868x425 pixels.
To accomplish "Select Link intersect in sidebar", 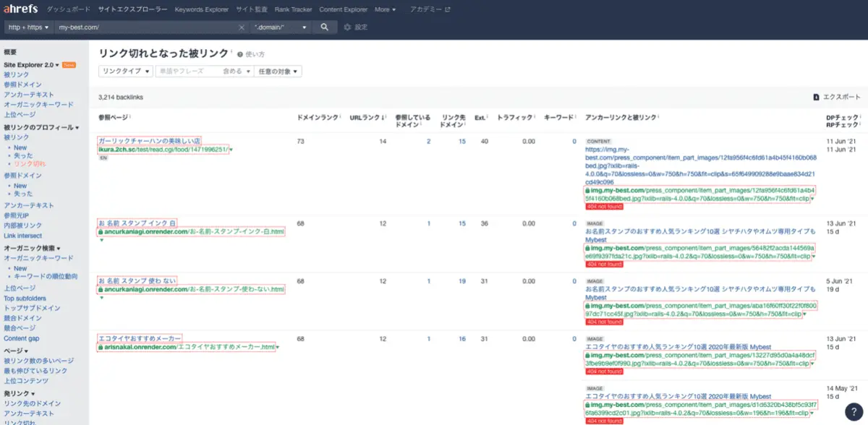I will point(22,236).
